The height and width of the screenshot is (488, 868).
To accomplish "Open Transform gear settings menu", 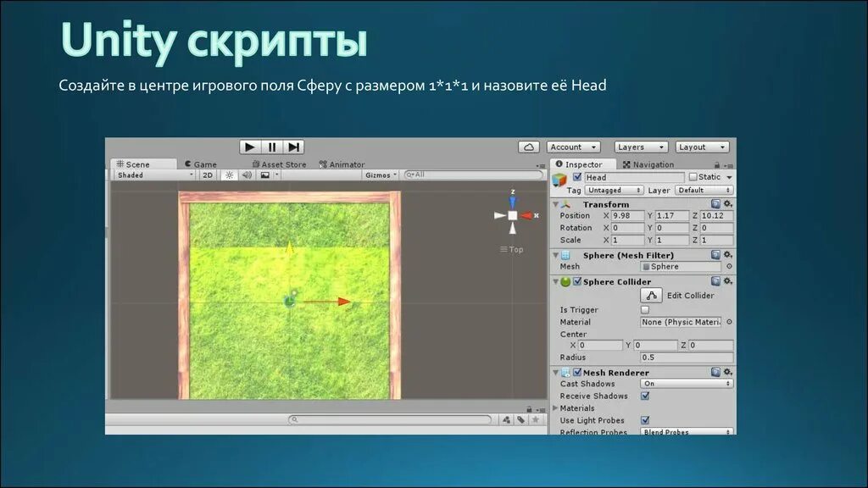I will click(x=728, y=204).
